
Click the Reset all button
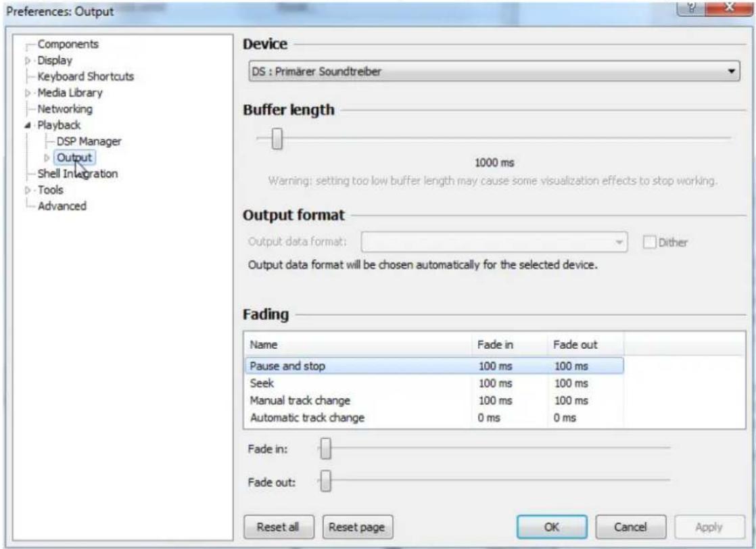(279, 527)
